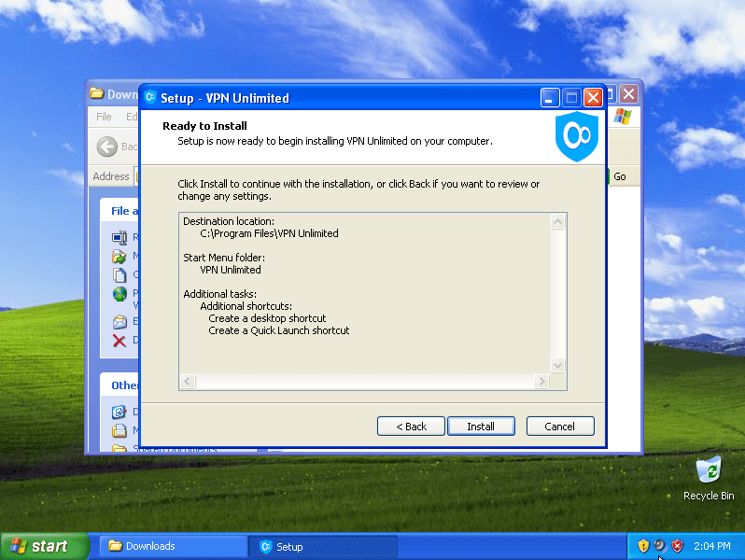The image size is (745, 560).
Task: Click the summary box scroll-down arrow
Action: [x=558, y=366]
